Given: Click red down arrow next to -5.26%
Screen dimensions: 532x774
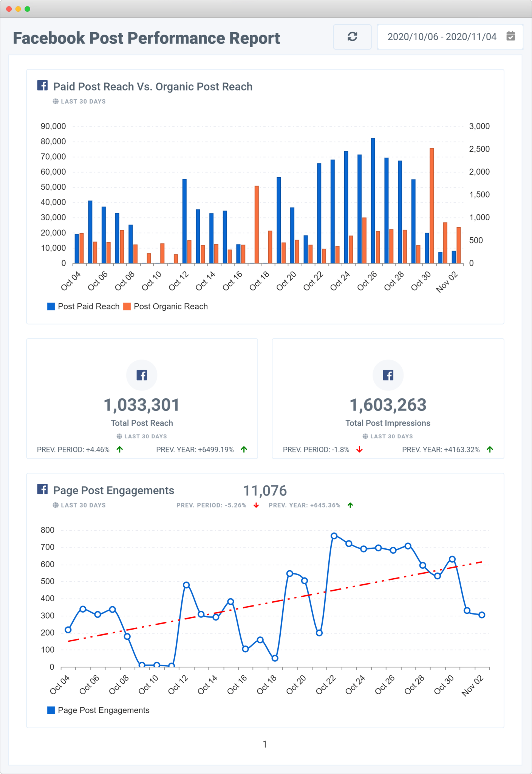Looking at the screenshot, I should point(256,505).
